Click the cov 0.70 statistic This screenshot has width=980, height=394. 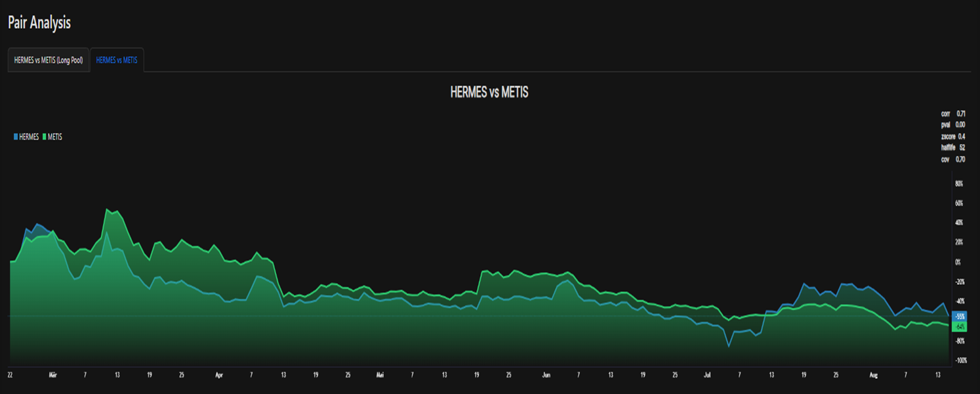point(952,159)
